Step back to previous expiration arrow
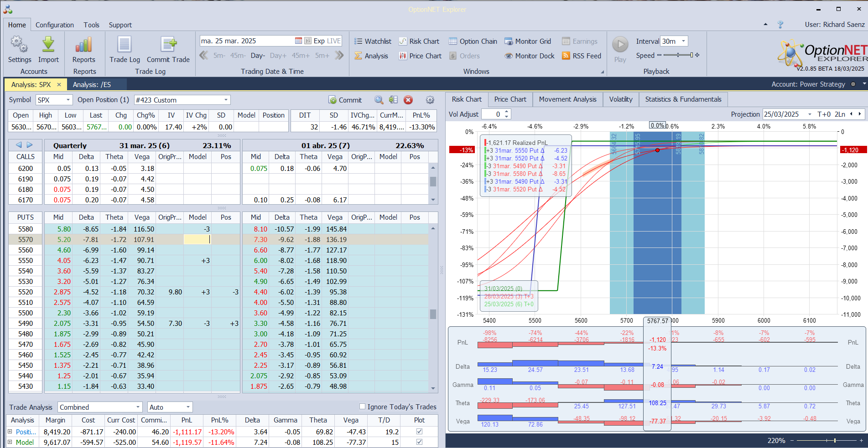 [x=19, y=145]
